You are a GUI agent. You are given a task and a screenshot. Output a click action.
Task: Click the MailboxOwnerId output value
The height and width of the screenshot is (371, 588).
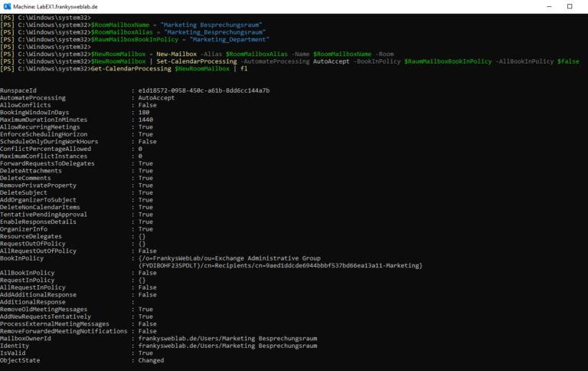point(227,338)
